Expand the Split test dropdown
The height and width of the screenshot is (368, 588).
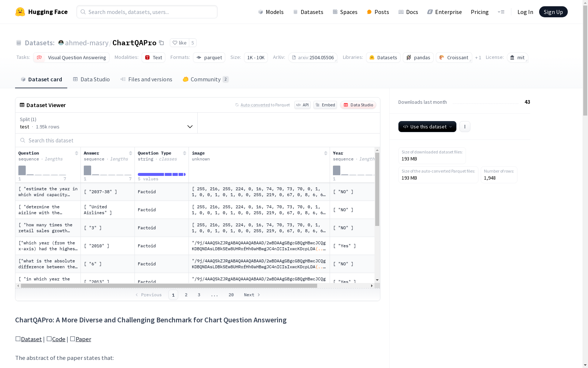click(x=107, y=123)
